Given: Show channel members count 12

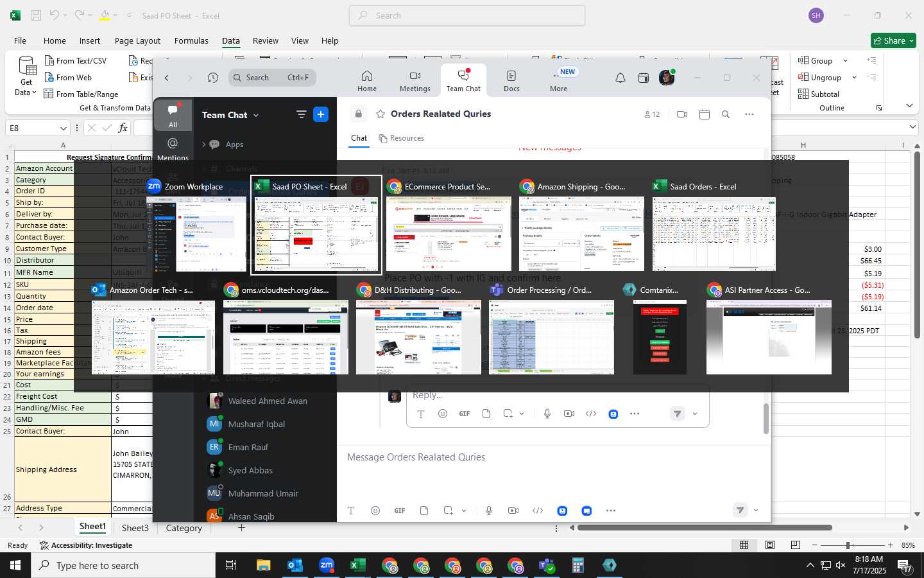Looking at the screenshot, I should (652, 114).
